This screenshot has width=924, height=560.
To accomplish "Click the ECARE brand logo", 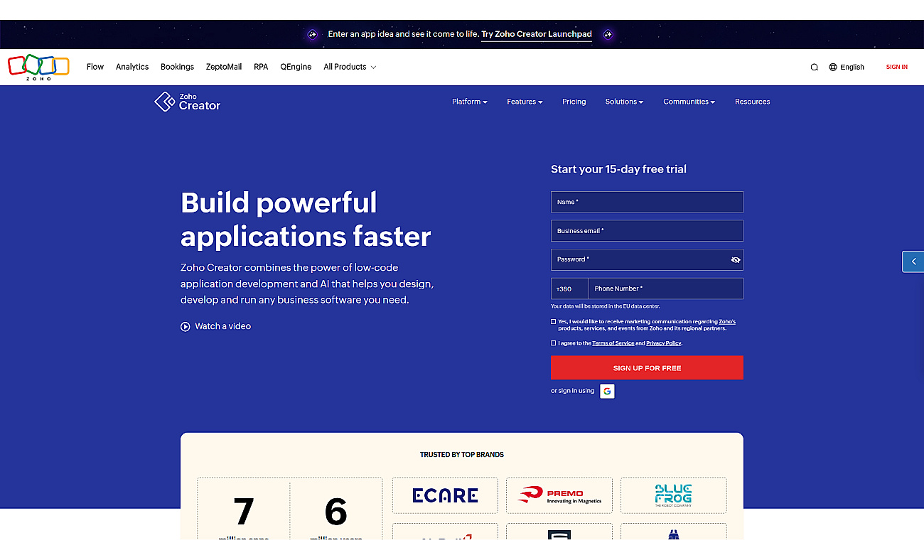I will (445, 495).
